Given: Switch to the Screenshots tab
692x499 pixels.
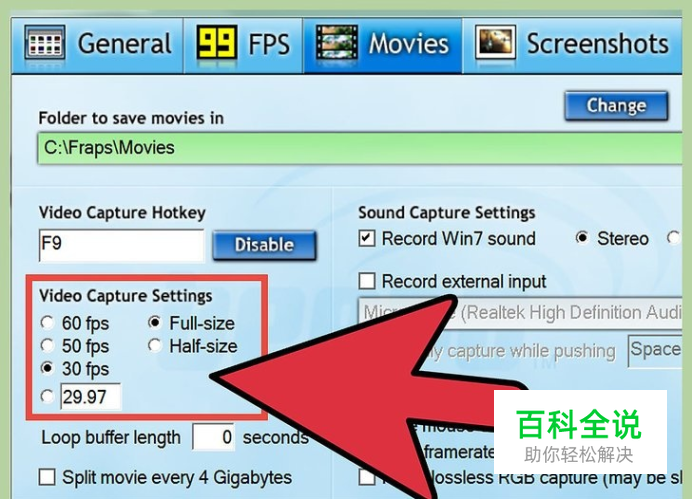Looking at the screenshot, I should click(x=572, y=45).
